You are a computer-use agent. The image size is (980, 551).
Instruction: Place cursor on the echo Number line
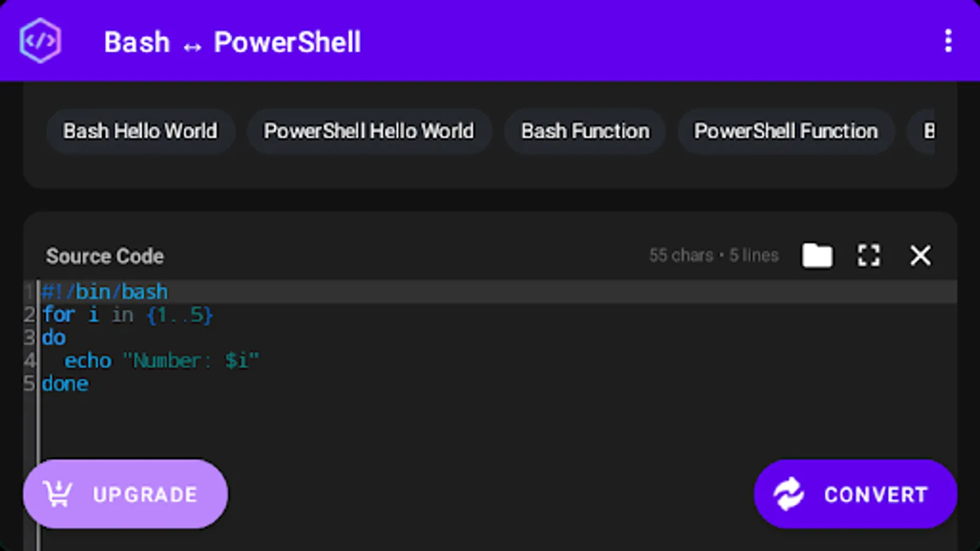pos(162,361)
